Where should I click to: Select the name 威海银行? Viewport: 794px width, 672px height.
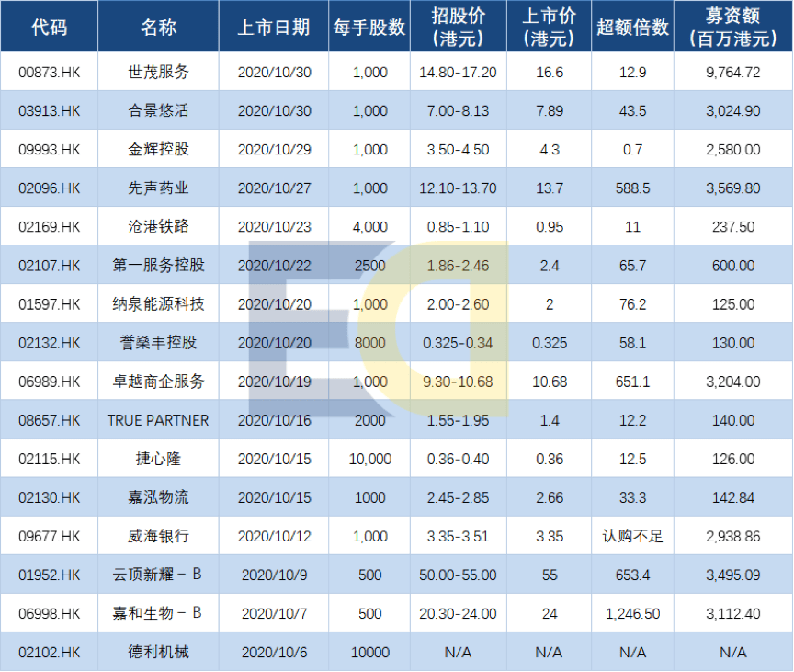pos(158,536)
